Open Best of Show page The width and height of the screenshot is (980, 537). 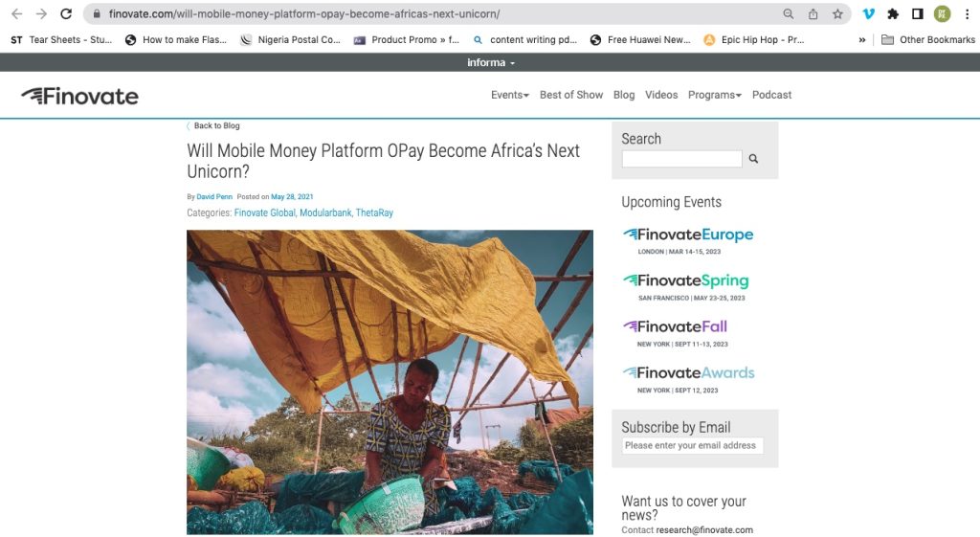[x=571, y=95]
